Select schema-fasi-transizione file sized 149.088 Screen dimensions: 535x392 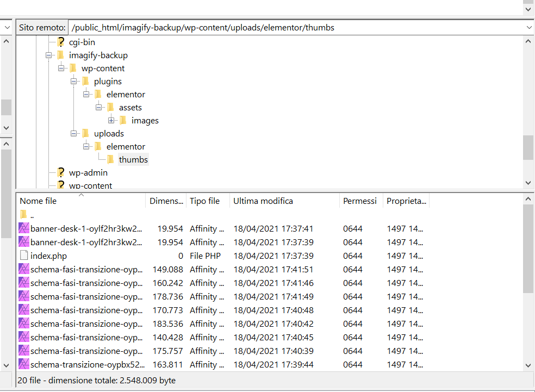[86, 270]
